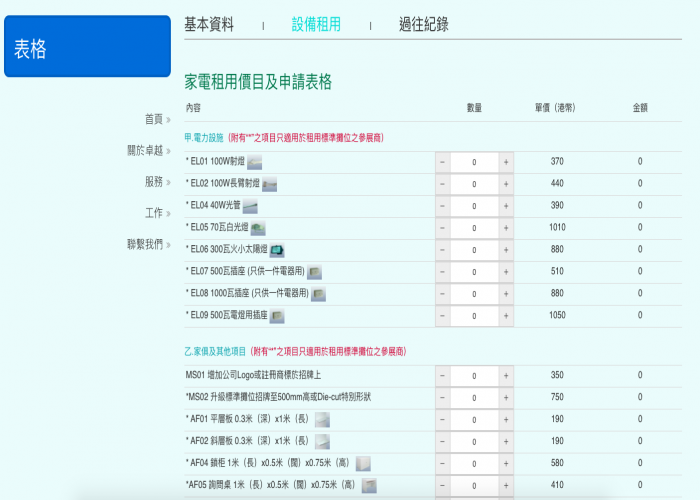Viewport: 700px width, 500px height.
Task: Open the 過往紀錄 tab
Action: (423, 25)
